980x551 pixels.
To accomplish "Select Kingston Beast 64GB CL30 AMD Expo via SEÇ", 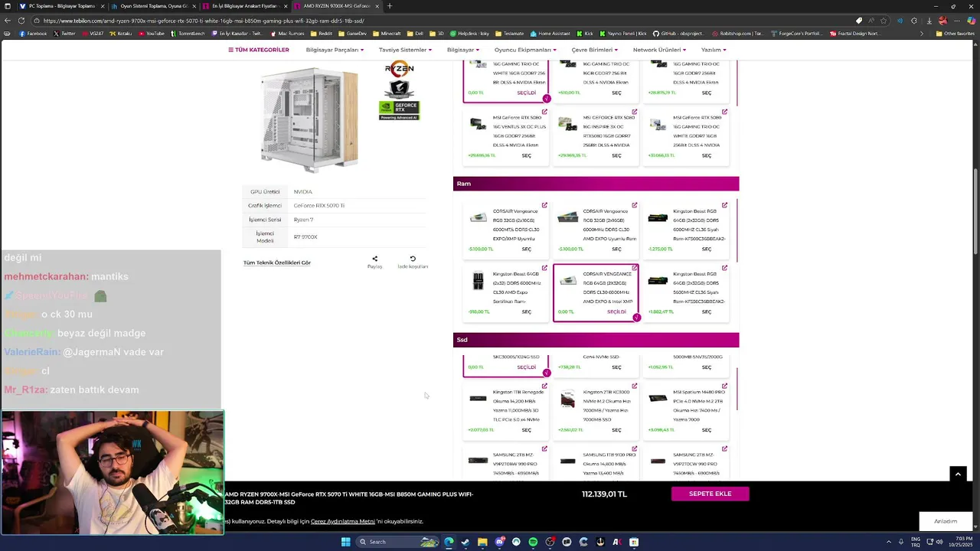I will (526, 311).
